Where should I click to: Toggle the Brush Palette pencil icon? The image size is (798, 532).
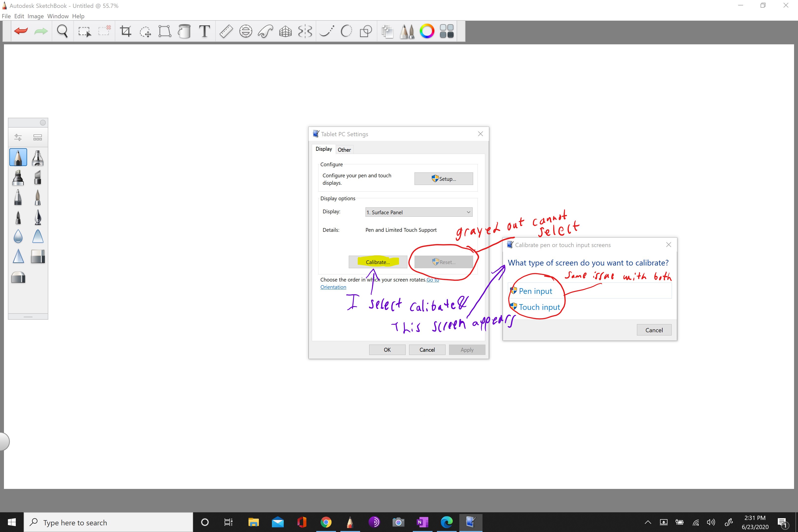tap(407, 31)
